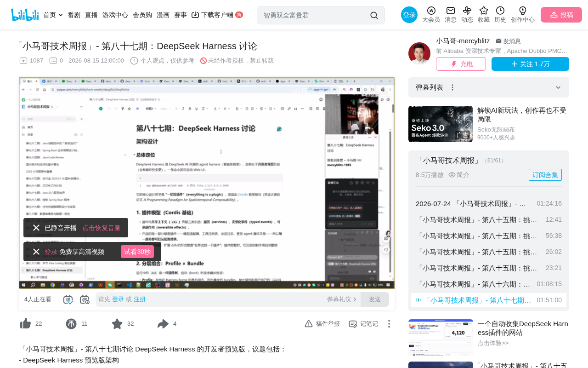Open 番剧 nav item

[74, 15]
